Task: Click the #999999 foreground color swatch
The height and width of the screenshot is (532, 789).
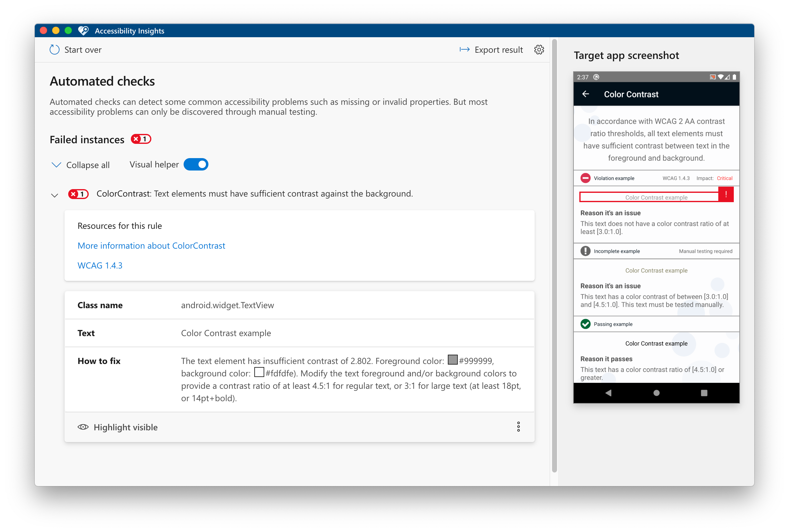Action: tap(452, 360)
